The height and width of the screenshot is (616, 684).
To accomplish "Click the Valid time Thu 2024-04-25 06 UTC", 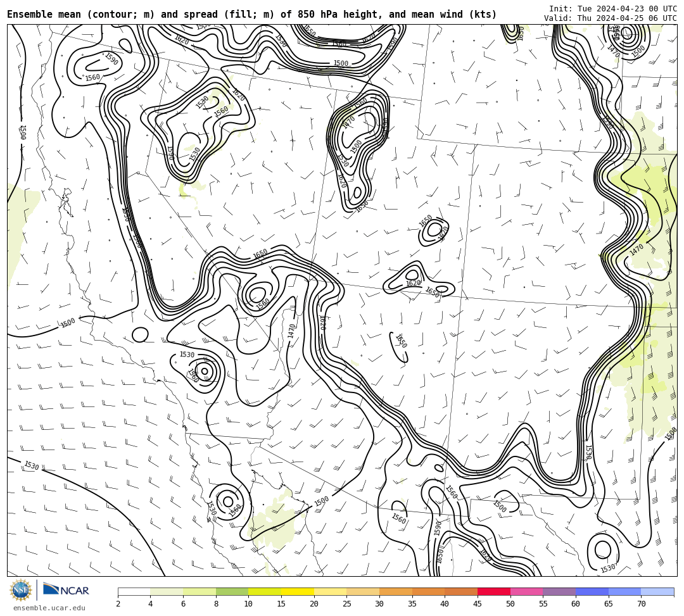I will [611, 18].
